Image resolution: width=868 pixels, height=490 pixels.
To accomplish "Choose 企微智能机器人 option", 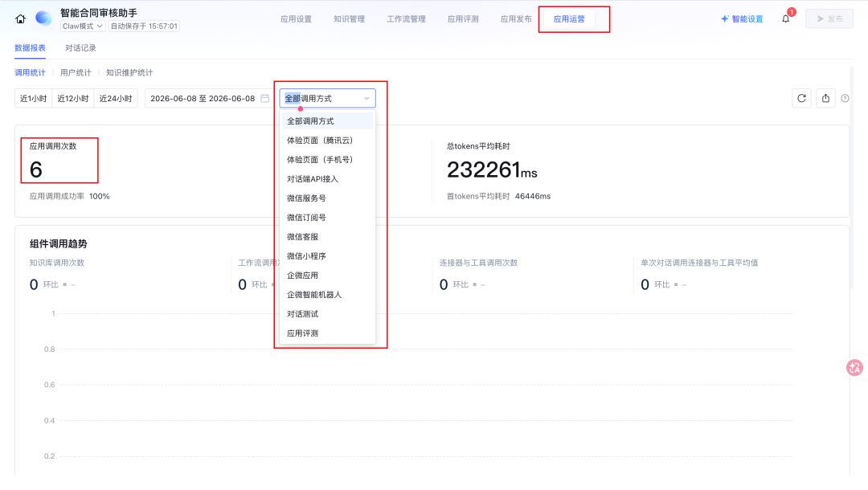I will tap(327, 295).
